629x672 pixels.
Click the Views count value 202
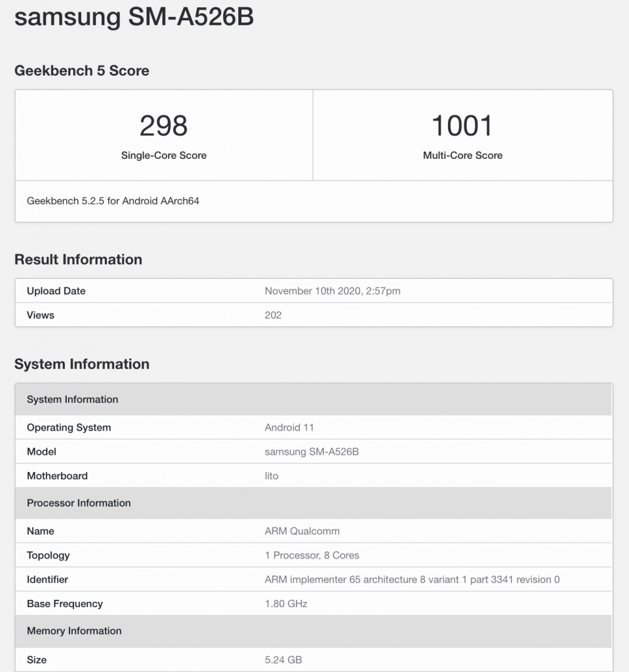point(273,315)
